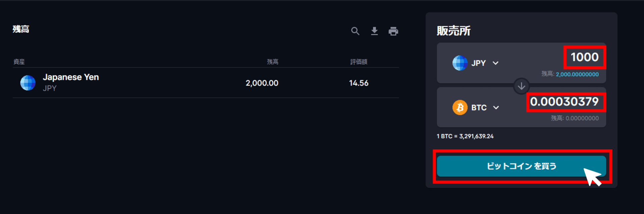Screen dimensions: 644x214
Task: Click the BTC balance 0.00000000 text
Action: tap(582, 118)
